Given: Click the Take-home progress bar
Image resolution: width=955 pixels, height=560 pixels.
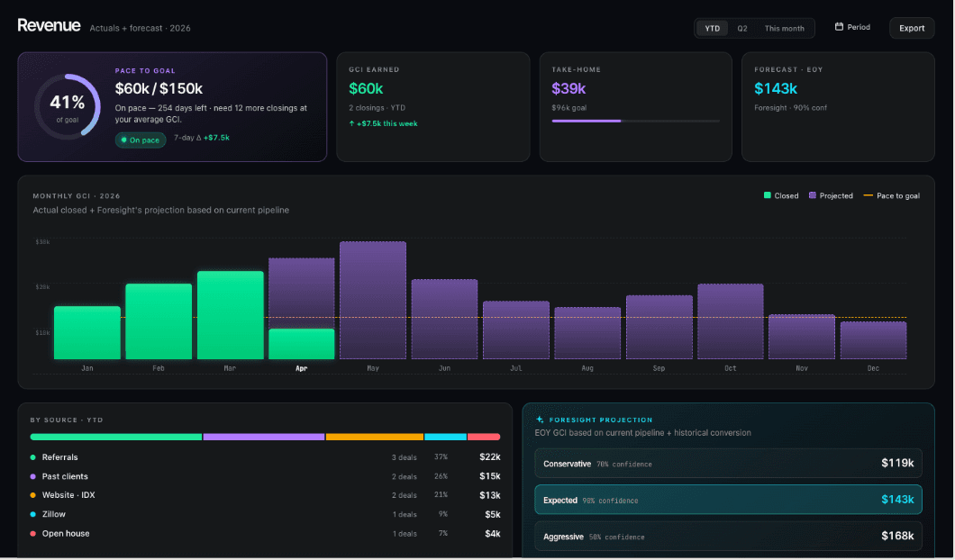Looking at the screenshot, I should click(x=635, y=122).
